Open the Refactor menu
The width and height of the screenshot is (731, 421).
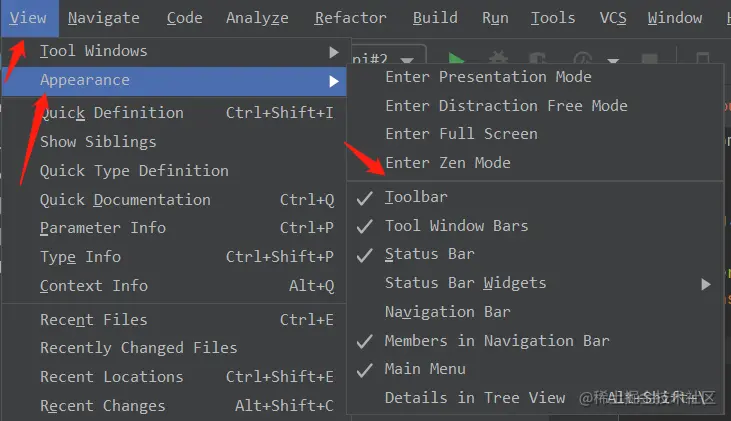point(350,18)
